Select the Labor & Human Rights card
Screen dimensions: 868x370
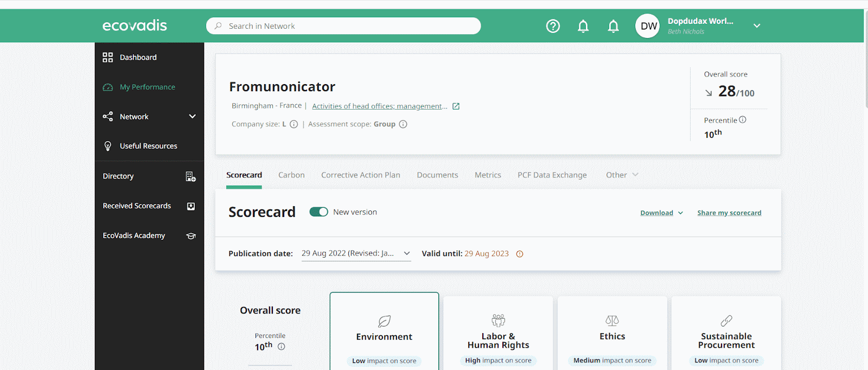(x=499, y=333)
